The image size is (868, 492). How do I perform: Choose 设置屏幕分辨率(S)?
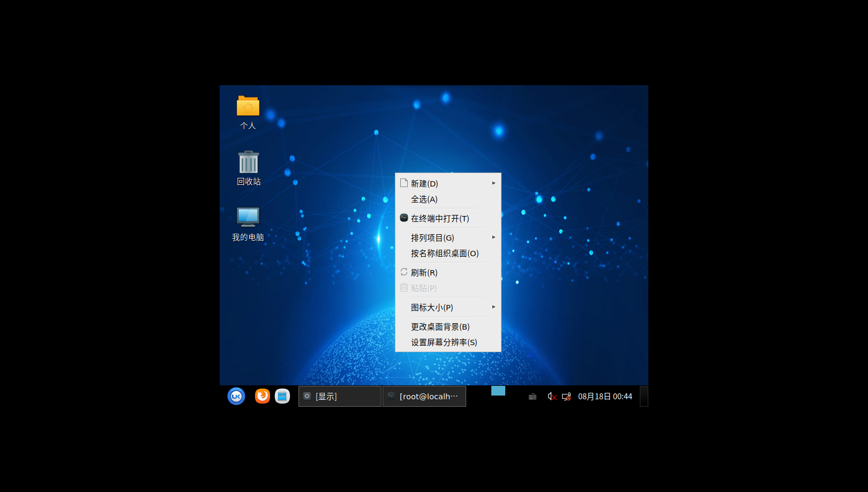pyautogui.click(x=448, y=342)
